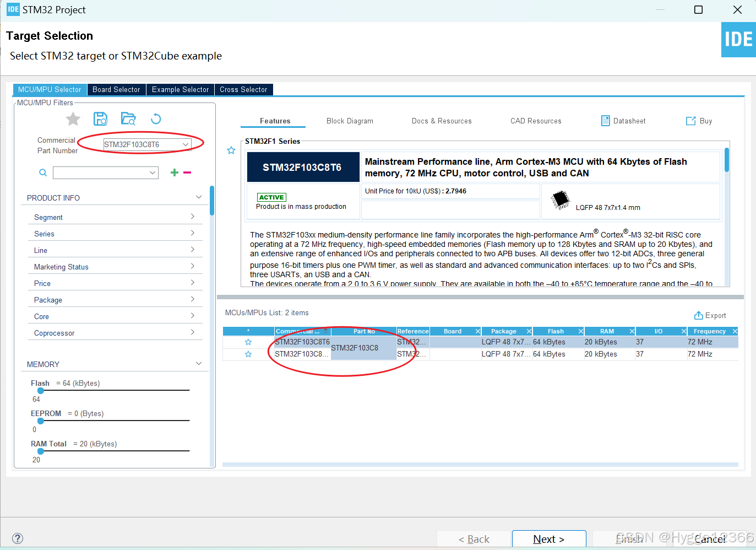The height and width of the screenshot is (550, 756).
Task: Hide the Frequency column
Action: point(735,331)
